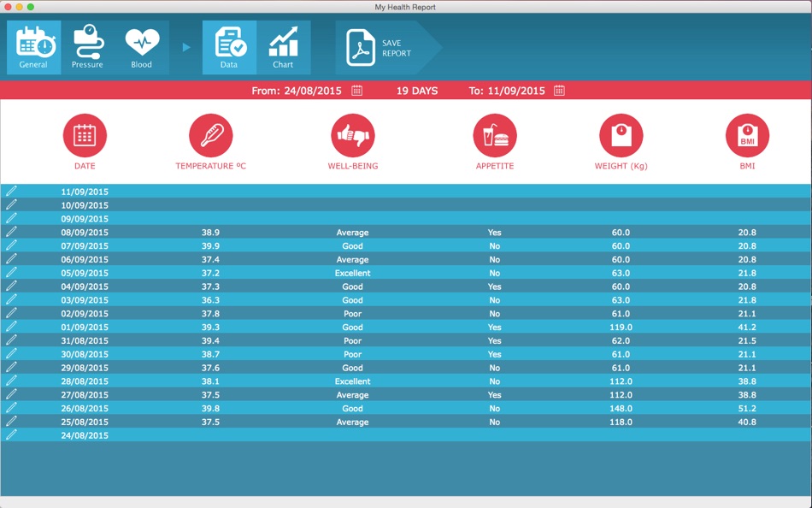The height and width of the screenshot is (508, 812).
Task: Open the To date calendar picker
Action: [558, 90]
